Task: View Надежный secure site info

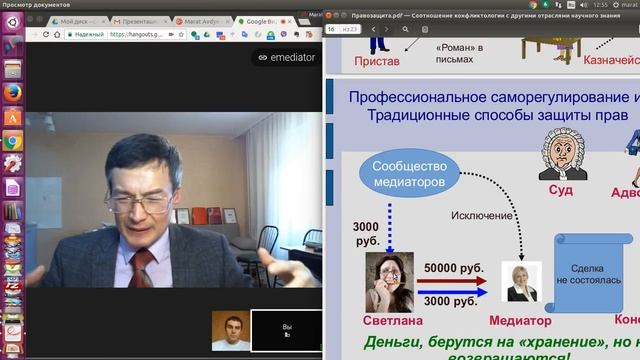Action: (x=86, y=35)
